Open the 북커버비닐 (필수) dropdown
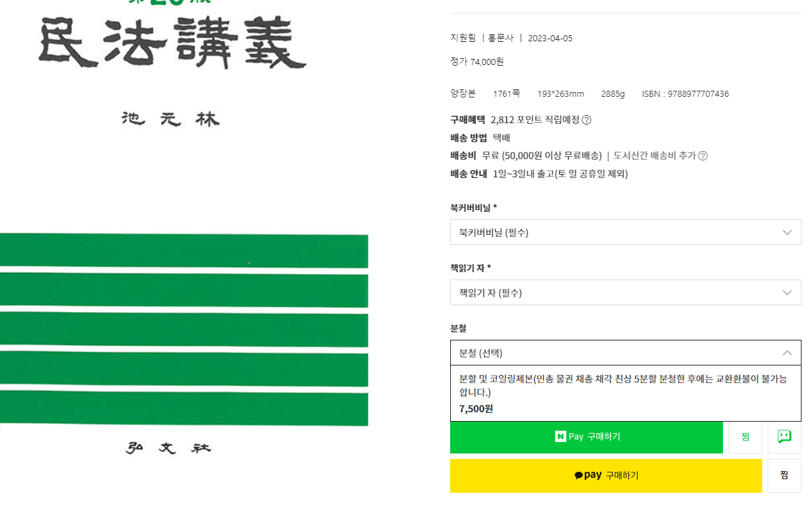The width and height of the screenshot is (811, 532). click(x=625, y=232)
